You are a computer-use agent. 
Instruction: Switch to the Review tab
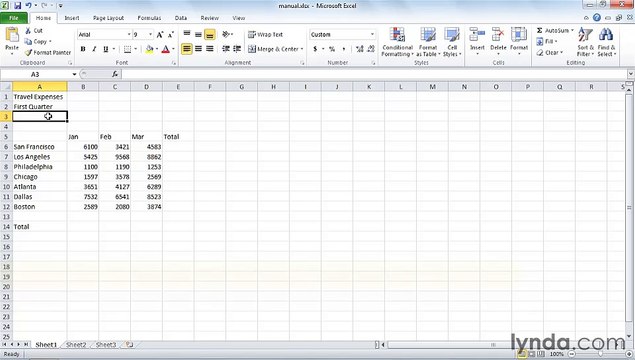(209, 18)
